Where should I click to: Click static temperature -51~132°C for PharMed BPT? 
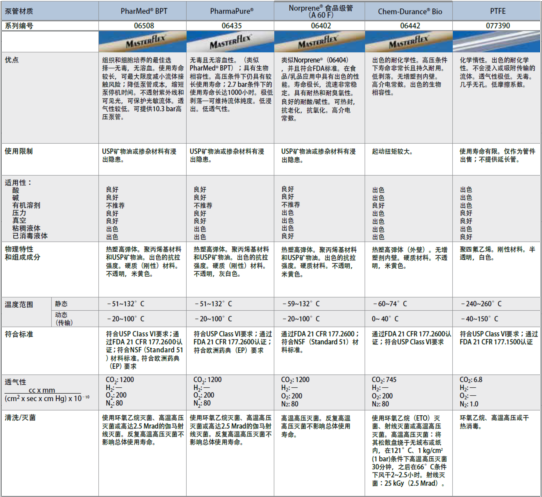(x=125, y=304)
